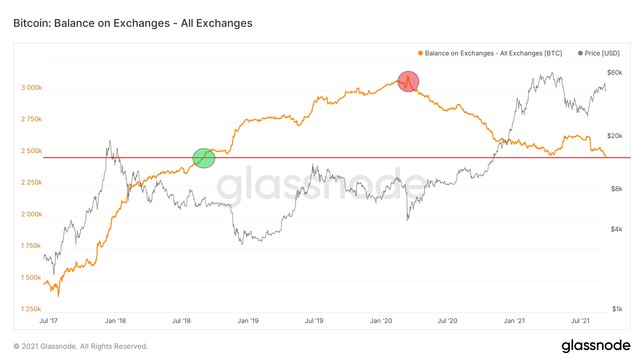Click the red horizontal line near 2 500k

[x=337, y=157]
